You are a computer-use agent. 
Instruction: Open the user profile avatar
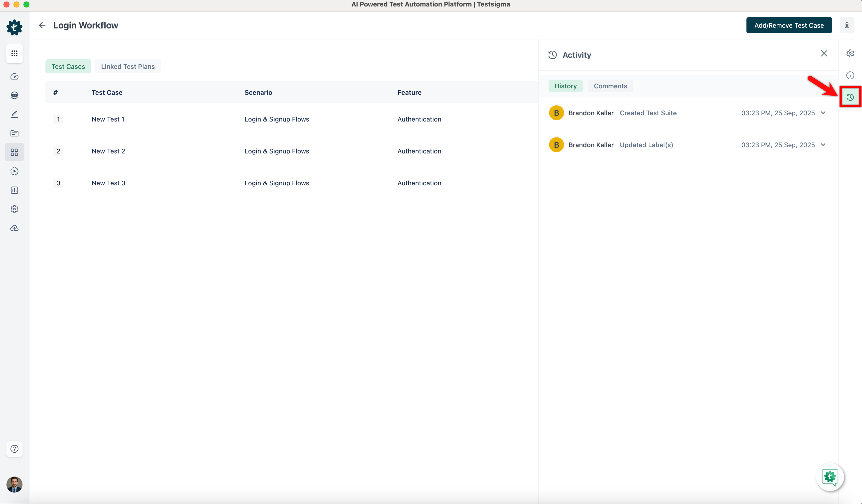tap(14, 485)
